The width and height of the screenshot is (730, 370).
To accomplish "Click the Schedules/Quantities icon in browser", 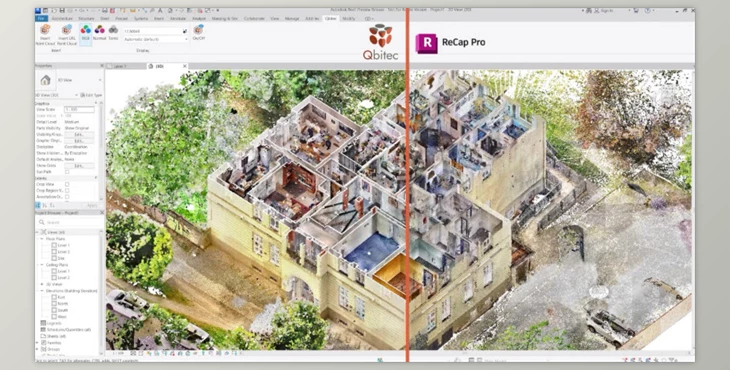I will click(x=43, y=329).
